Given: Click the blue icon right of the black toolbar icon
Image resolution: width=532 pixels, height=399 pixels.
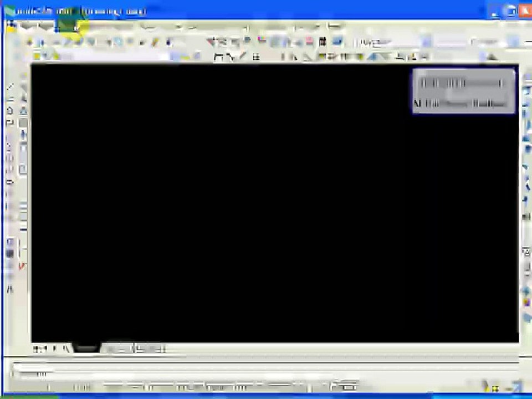Looking at the screenshot, I should pyautogui.click(x=337, y=42).
